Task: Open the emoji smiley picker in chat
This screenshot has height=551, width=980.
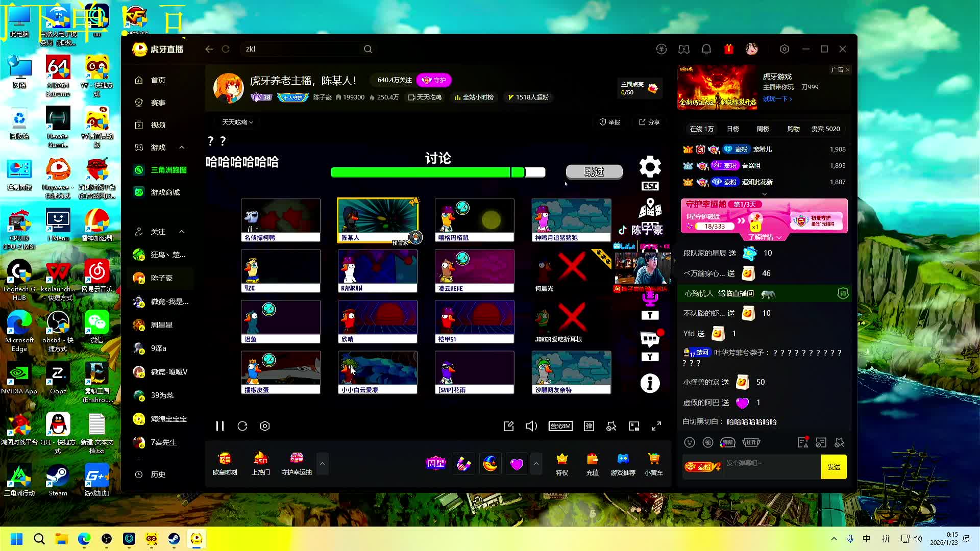Action: (690, 442)
